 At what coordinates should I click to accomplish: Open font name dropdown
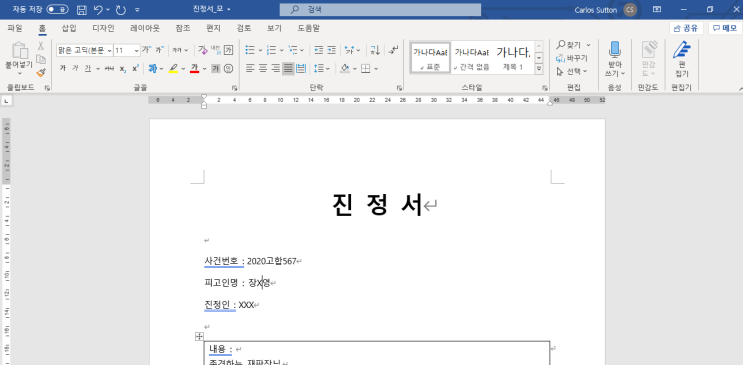click(110, 50)
